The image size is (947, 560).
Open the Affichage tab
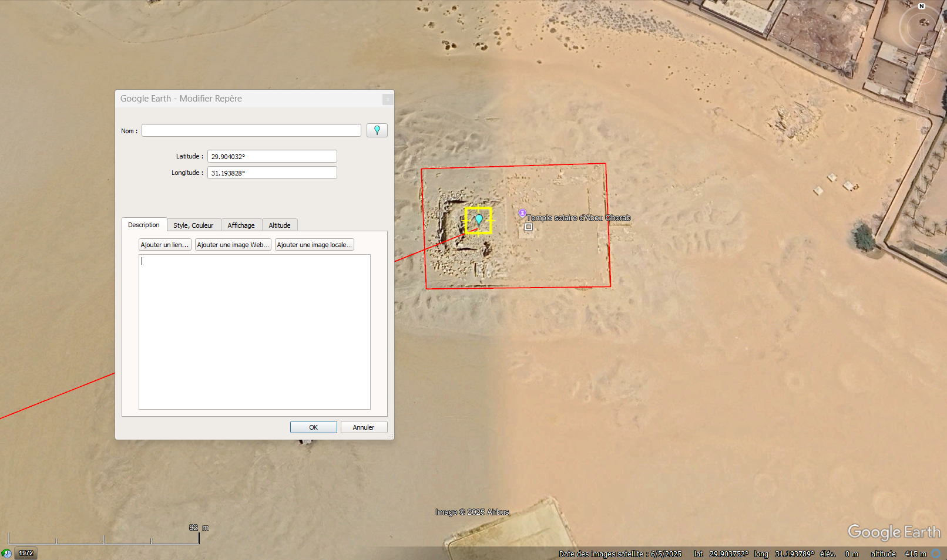[x=241, y=225]
